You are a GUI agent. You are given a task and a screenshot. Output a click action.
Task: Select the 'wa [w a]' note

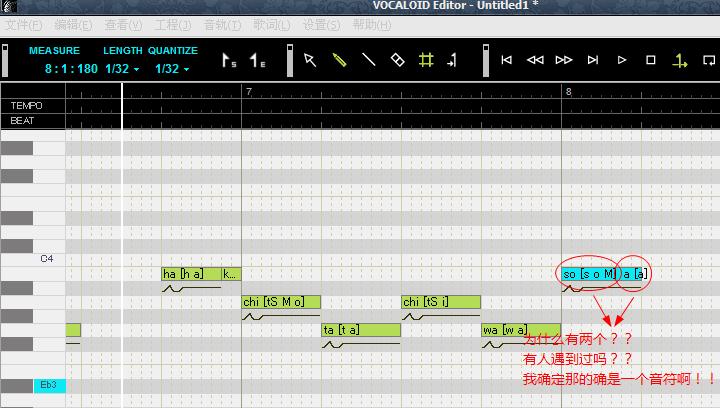click(521, 330)
